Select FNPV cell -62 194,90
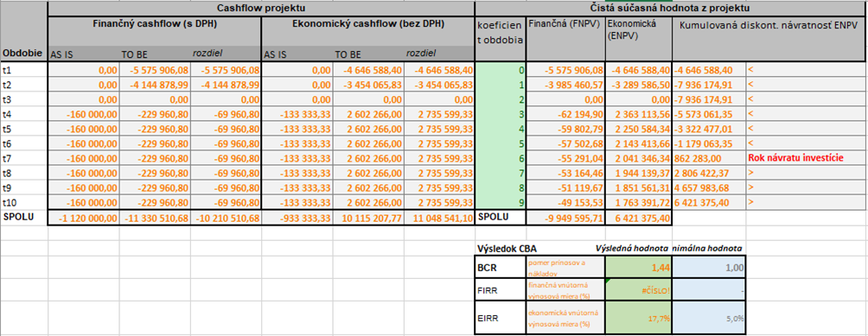This screenshot has width=868, height=336. coord(565,114)
